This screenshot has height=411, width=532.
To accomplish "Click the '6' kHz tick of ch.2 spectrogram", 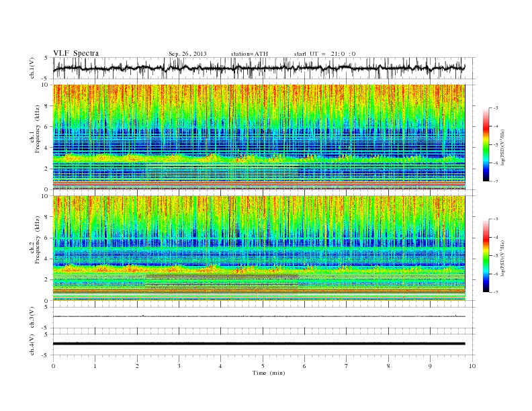I will [47, 238].
